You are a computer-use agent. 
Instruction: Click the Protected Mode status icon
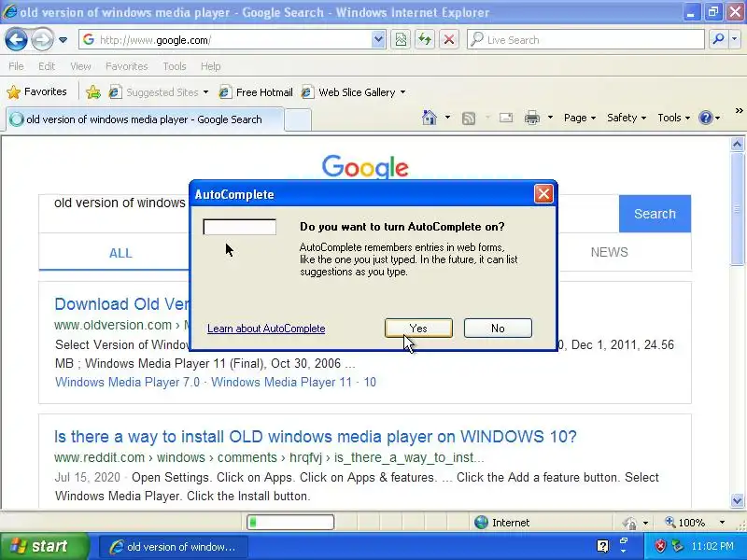(x=629, y=523)
